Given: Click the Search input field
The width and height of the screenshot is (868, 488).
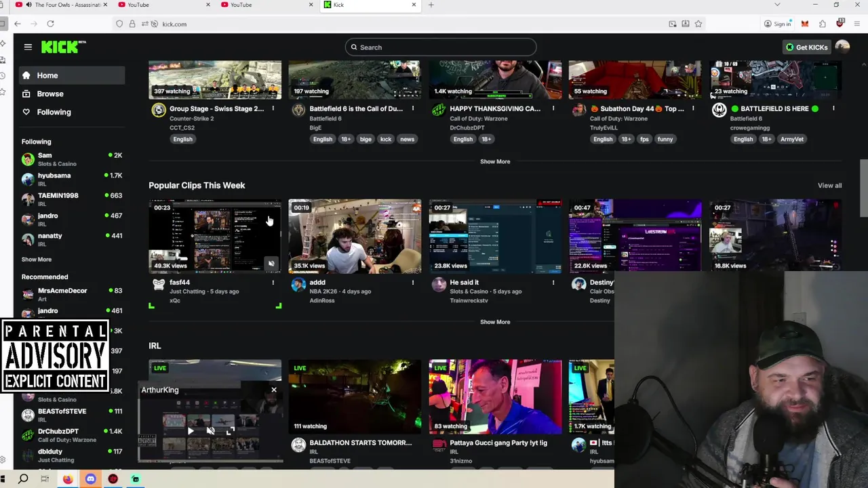Looking at the screenshot, I should 441,47.
